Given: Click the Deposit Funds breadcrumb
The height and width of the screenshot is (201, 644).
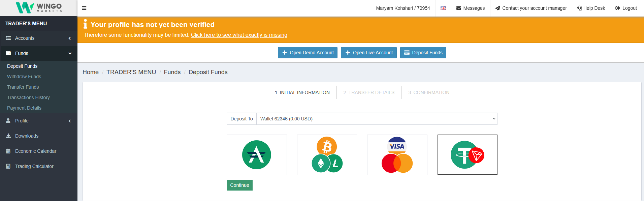Looking at the screenshot, I should (x=208, y=72).
